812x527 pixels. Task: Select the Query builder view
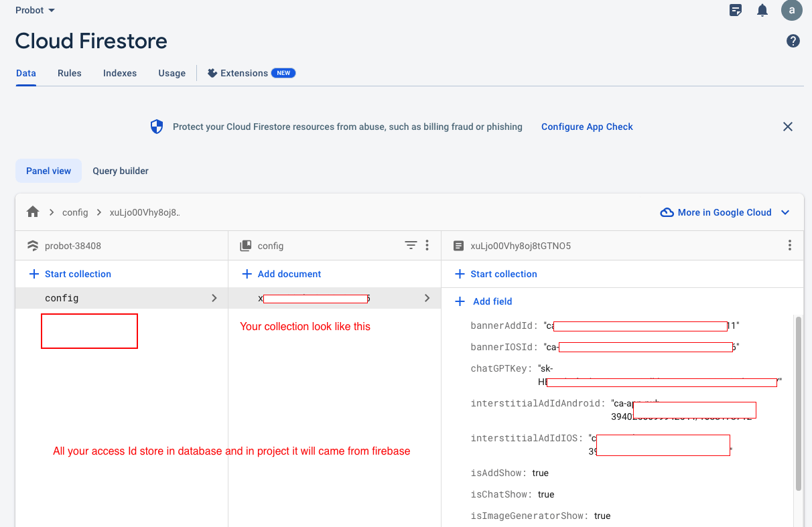tap(121, 171)
